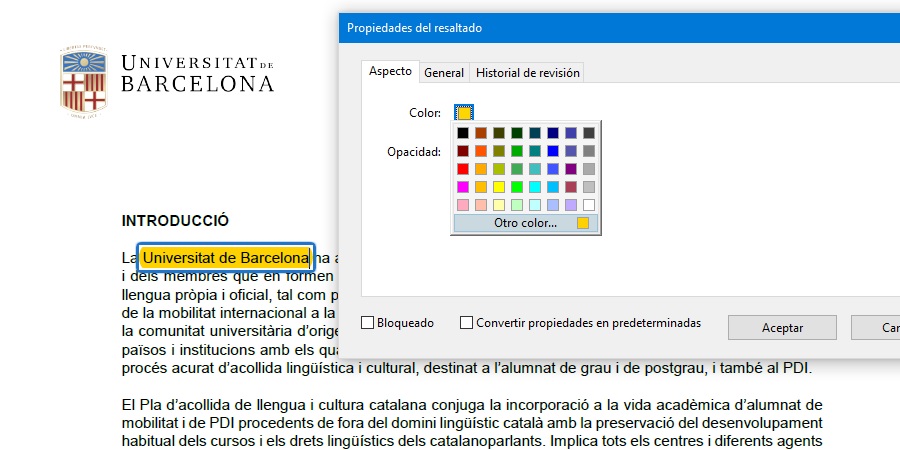Choose 'Otro color...' in the palette
The width and height of the screenshot is (900, 450).
525,223
